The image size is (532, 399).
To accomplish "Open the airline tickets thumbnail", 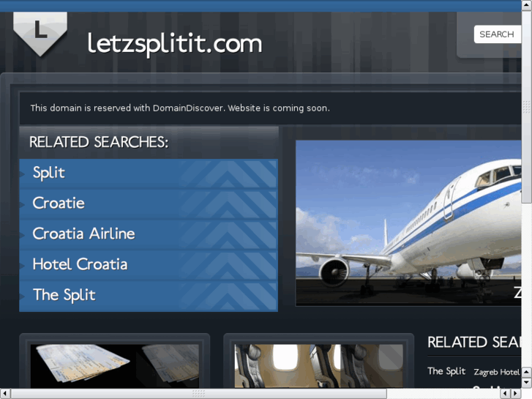I will click(x=115, y=366).
